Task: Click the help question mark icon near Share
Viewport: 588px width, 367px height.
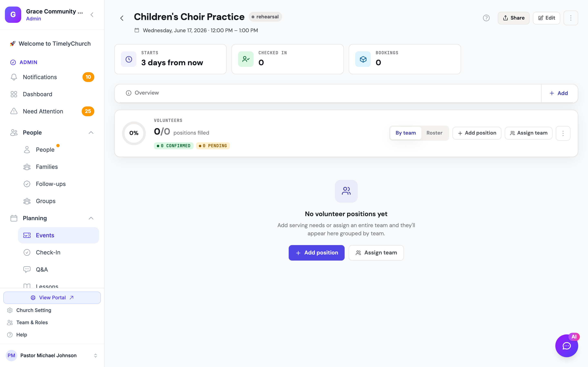Action: pos(486,18)
